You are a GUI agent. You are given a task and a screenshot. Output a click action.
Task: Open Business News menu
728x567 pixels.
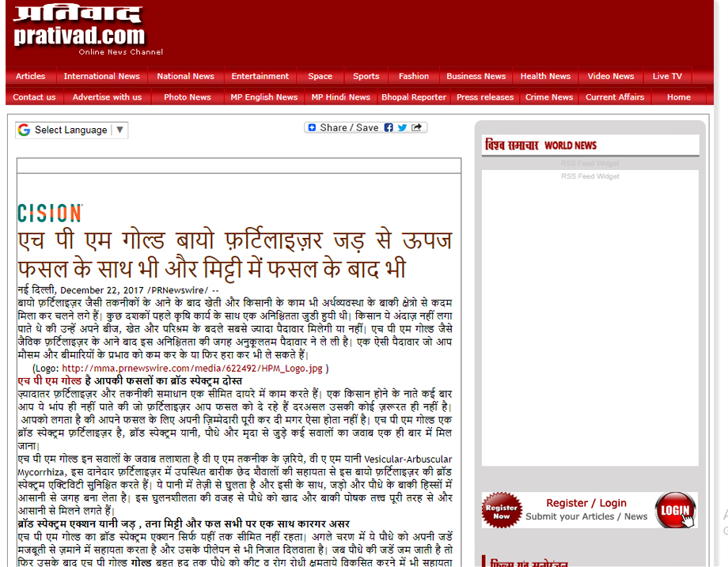pyautogui.click(x=476, y=76)
